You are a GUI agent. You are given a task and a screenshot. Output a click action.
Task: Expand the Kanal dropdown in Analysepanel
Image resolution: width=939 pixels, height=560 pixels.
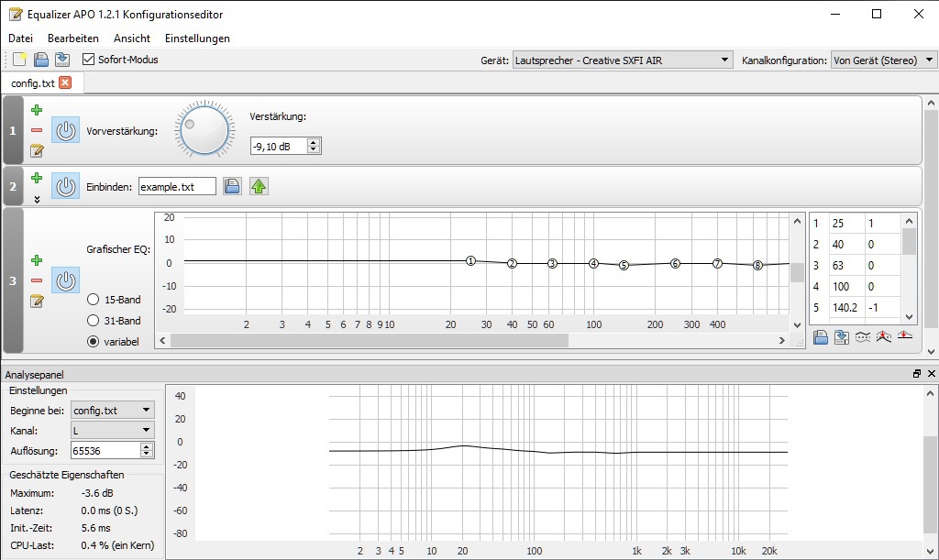(112, 430)
